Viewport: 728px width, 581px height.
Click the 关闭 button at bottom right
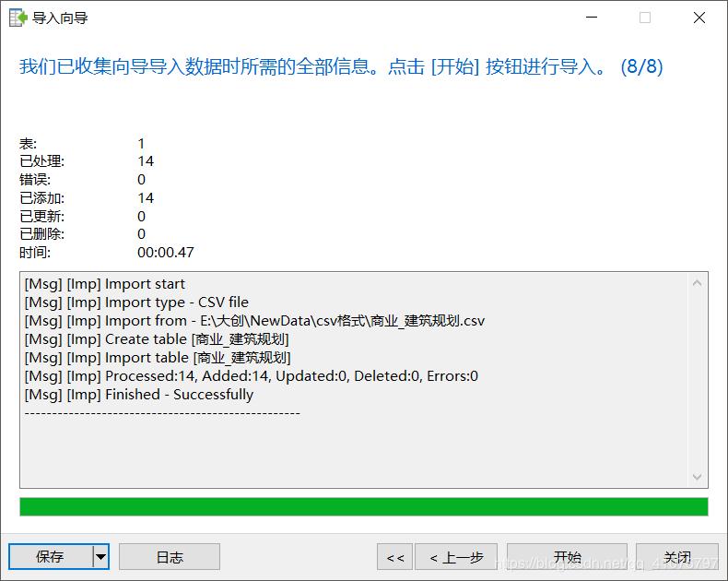coord(677,557)
